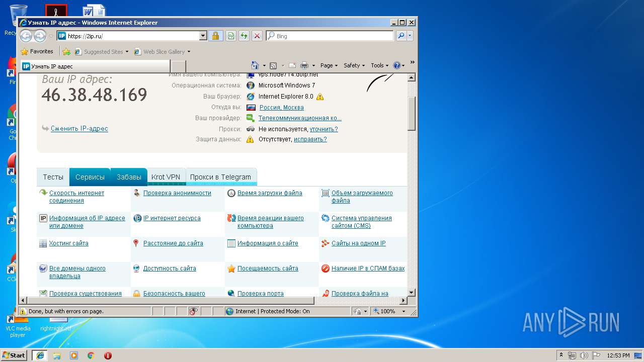Open the Action Center flag tray icon
Screen dimensions: 644x362
596,355
